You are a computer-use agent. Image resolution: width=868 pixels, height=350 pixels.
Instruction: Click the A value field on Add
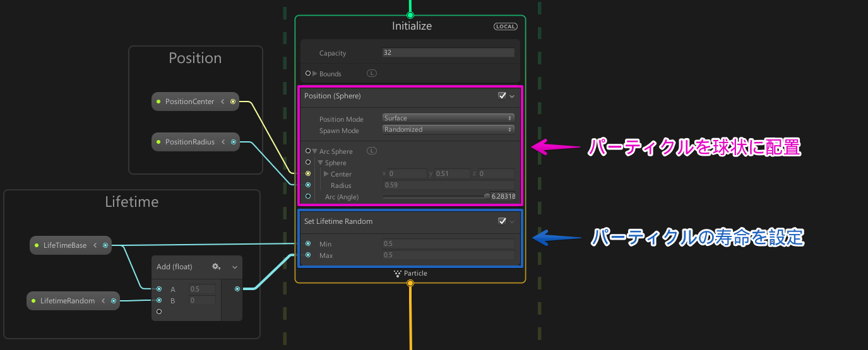pyautogui.click(x=202, y=289)
